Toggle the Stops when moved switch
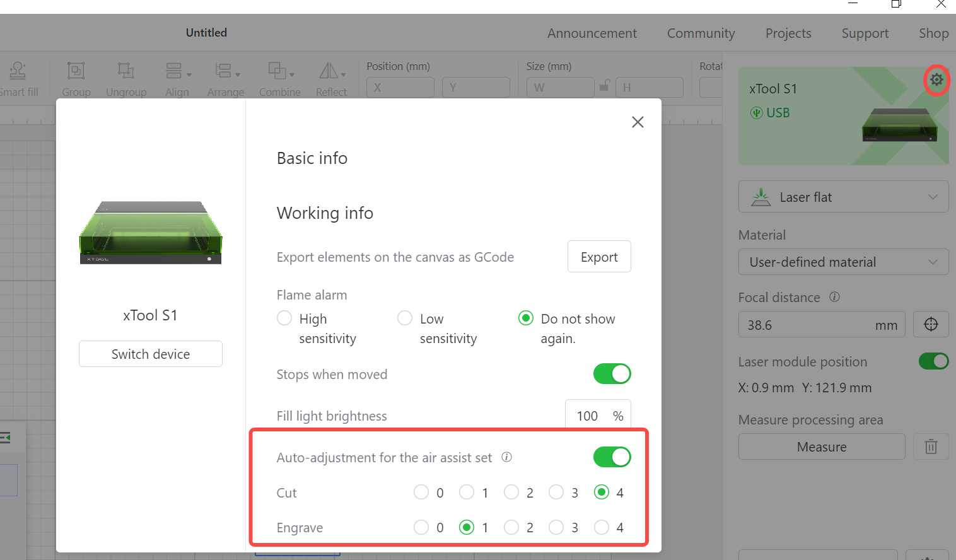Screen dimensions: 956x560 coord(612,373)
